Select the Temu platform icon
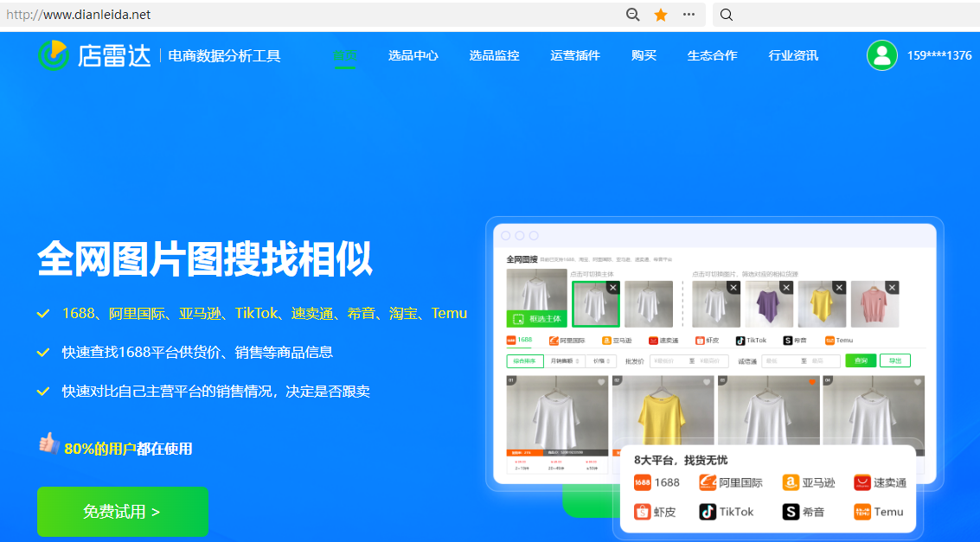The height and width of the screenshot is (542, 980). [862, 511]
